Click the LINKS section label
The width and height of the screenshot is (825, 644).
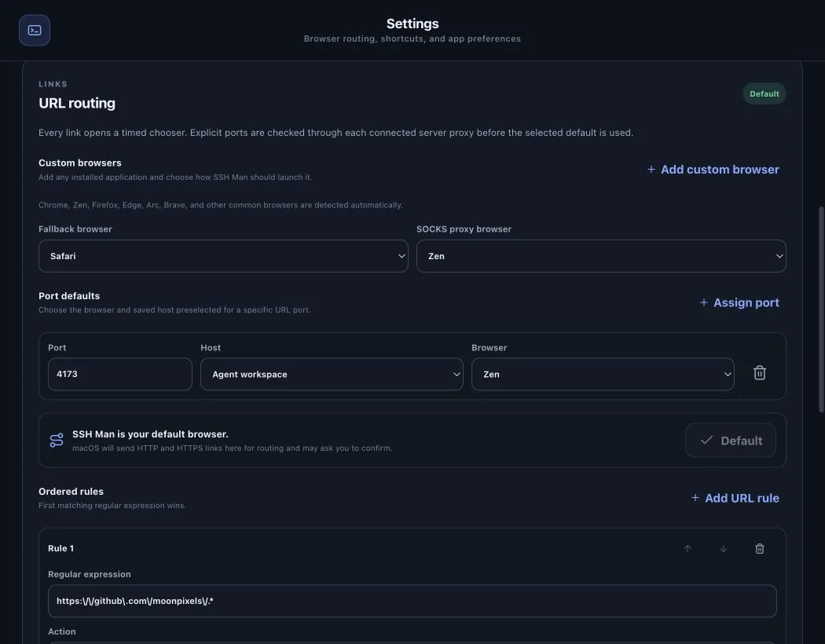53,84
